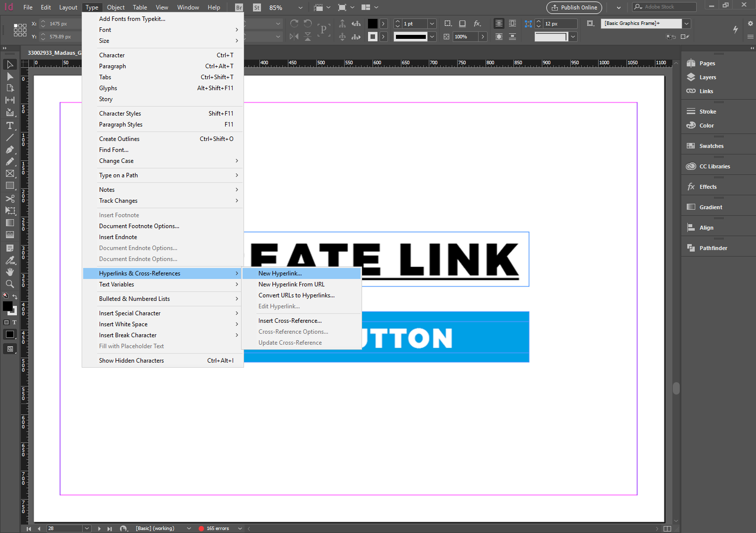Click Insert Cross-Reference... menu entry
The width and height of the screenshot is (756, 533).
tap(290, 321)
